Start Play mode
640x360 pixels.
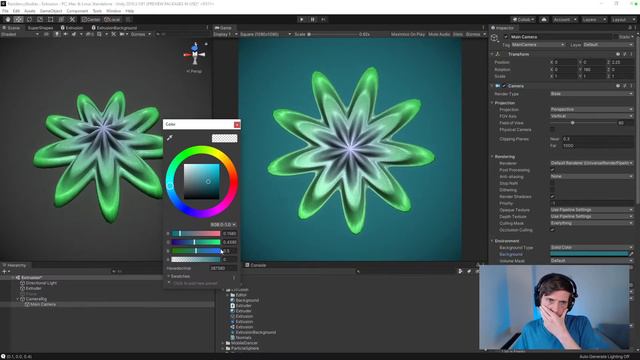pos(302,19)
